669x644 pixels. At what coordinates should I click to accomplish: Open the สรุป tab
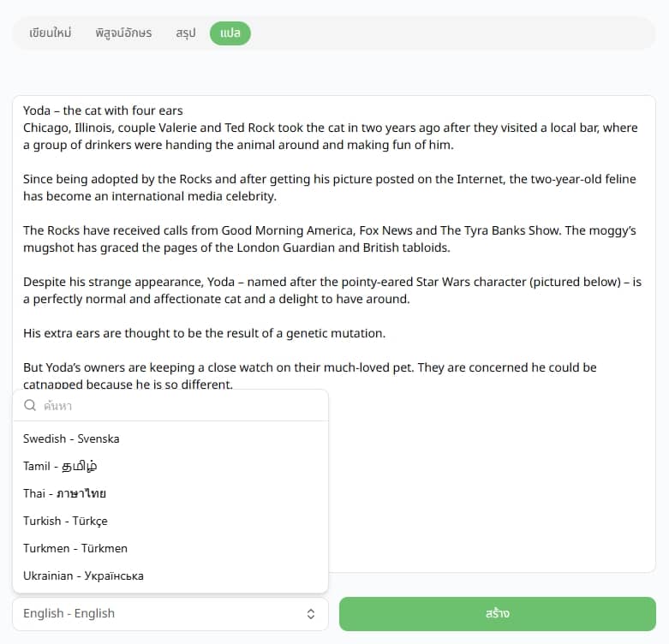[x=186, y=33]
